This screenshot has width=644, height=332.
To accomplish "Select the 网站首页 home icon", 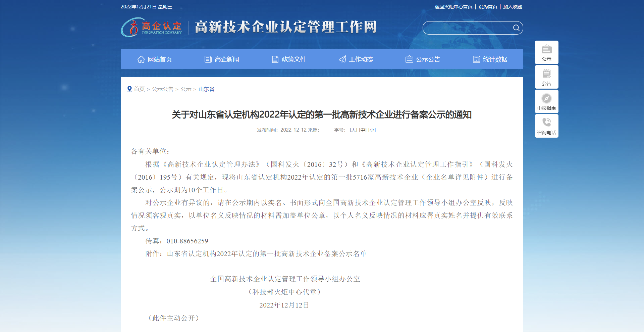I will (141, 59).
